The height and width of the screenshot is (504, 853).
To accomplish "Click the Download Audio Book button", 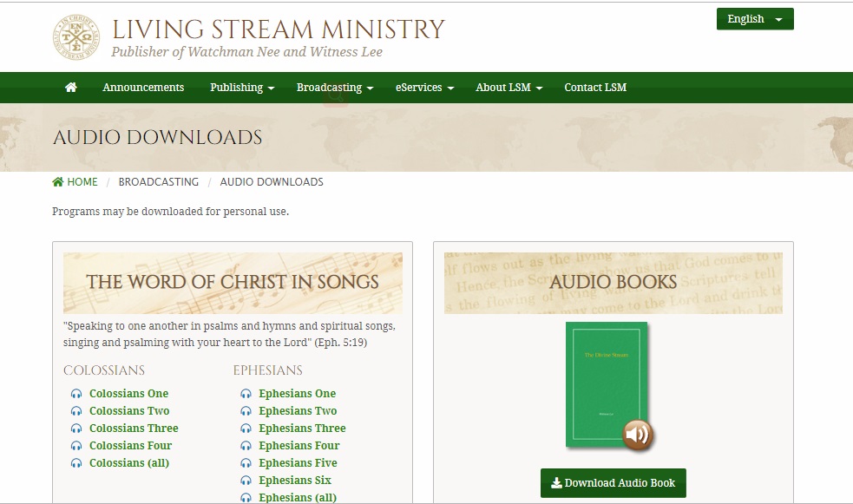I will (x=614, y=483).
